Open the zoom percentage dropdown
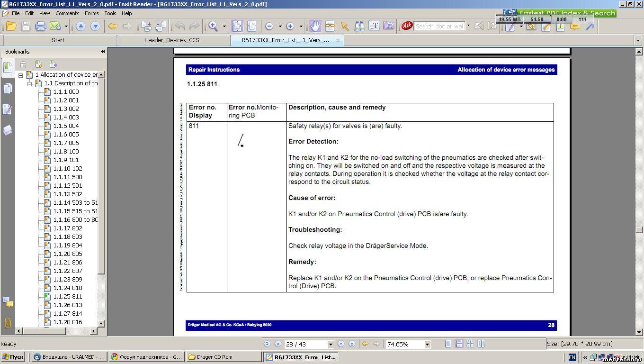The width and height of the screenshot is (644, 364). (x=427, y=344)
